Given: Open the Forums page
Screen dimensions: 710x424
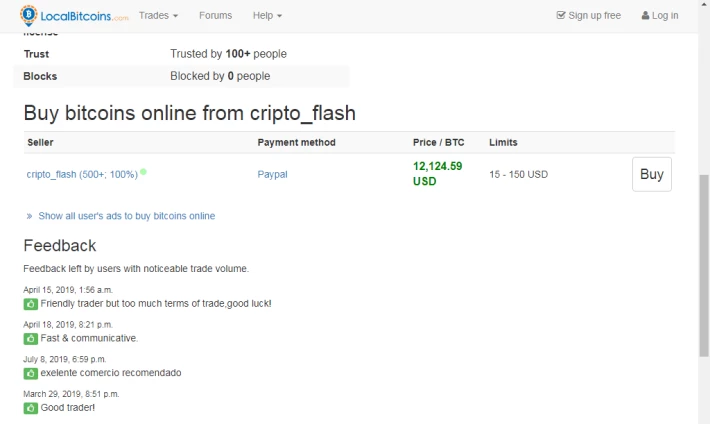Looking at the screenshot, I should pyautogui.click(x=216, y=15).
